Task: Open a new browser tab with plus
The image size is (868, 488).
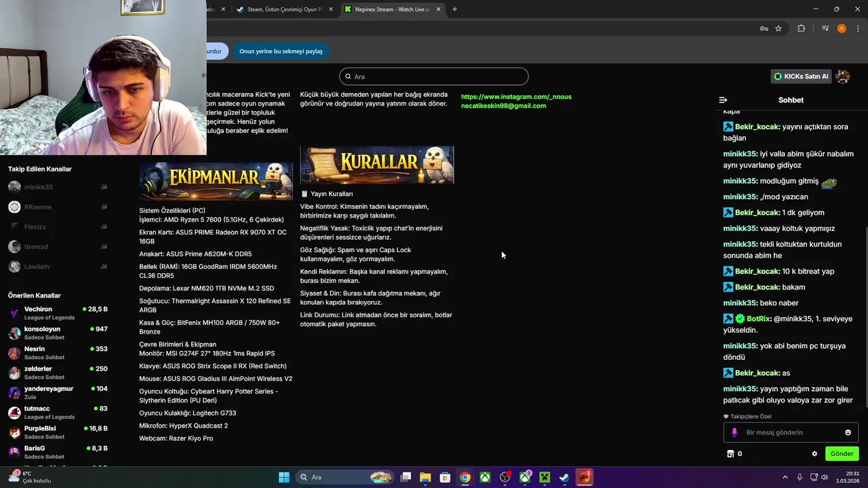Action: [x=454, y=9]
